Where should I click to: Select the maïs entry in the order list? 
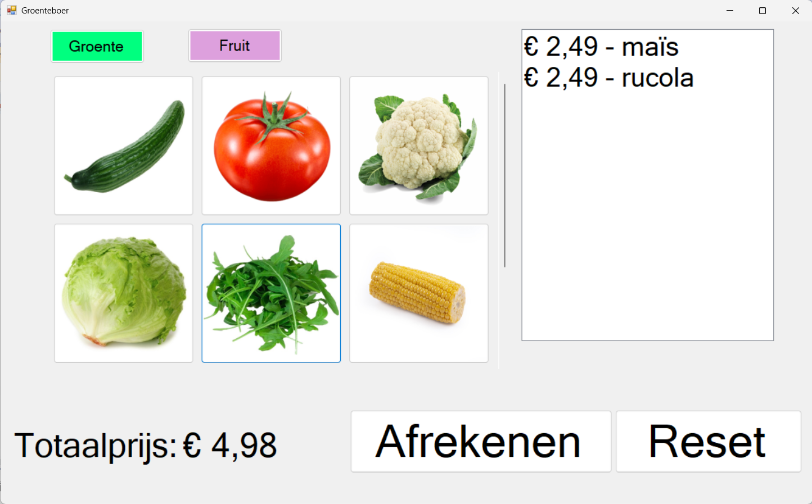coord(601,47)
